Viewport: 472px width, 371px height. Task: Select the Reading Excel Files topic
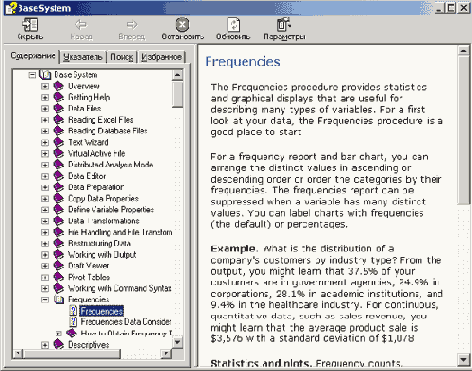pyautogui.click(x=101, y=120)
